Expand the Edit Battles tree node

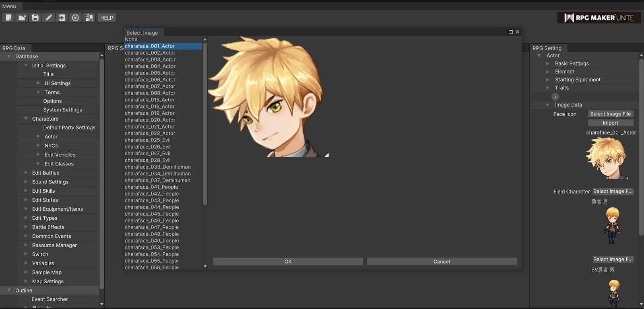click(26, 173)
